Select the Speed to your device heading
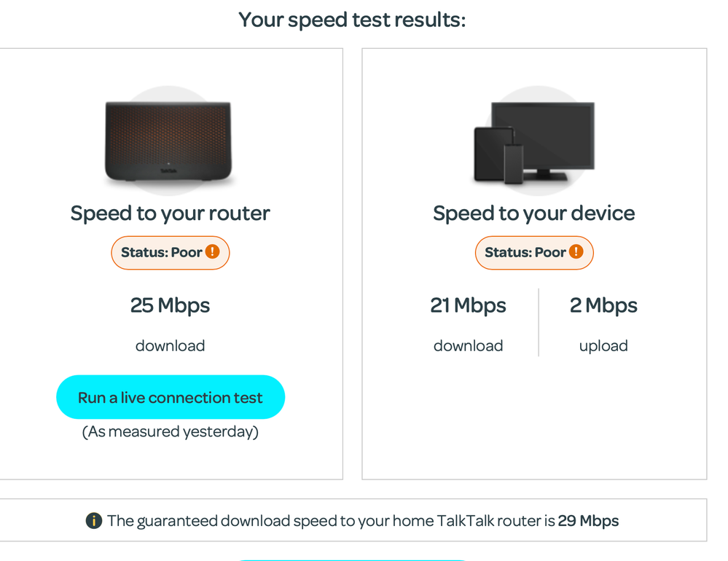The width and height of the screenshot is (728, 561). click(x=534, y=213)
